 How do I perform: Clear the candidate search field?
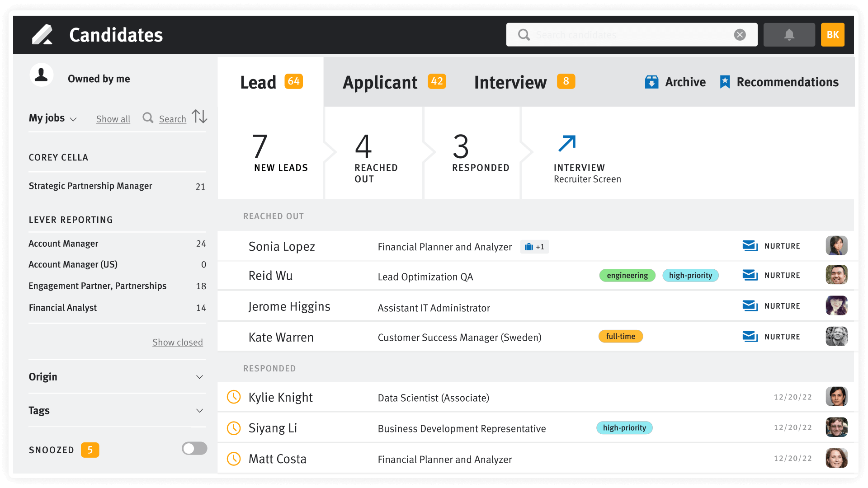click(x=740, y=34)
